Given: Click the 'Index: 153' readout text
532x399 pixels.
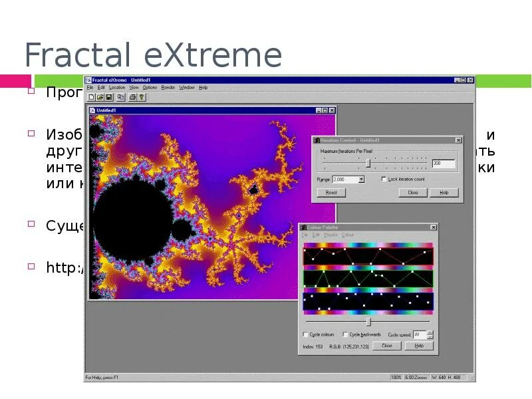Looking at the screenshot, I should [313, 346].
